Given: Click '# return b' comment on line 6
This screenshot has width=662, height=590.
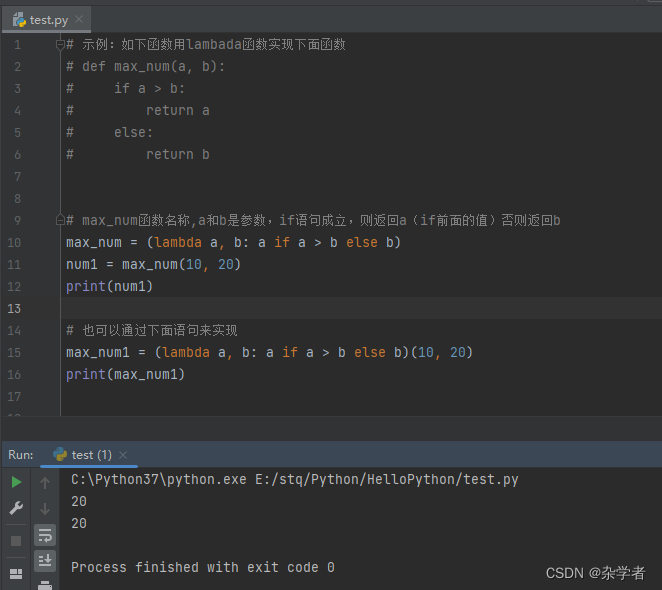Looking at the screenshot, I should [x=138, y=154].
